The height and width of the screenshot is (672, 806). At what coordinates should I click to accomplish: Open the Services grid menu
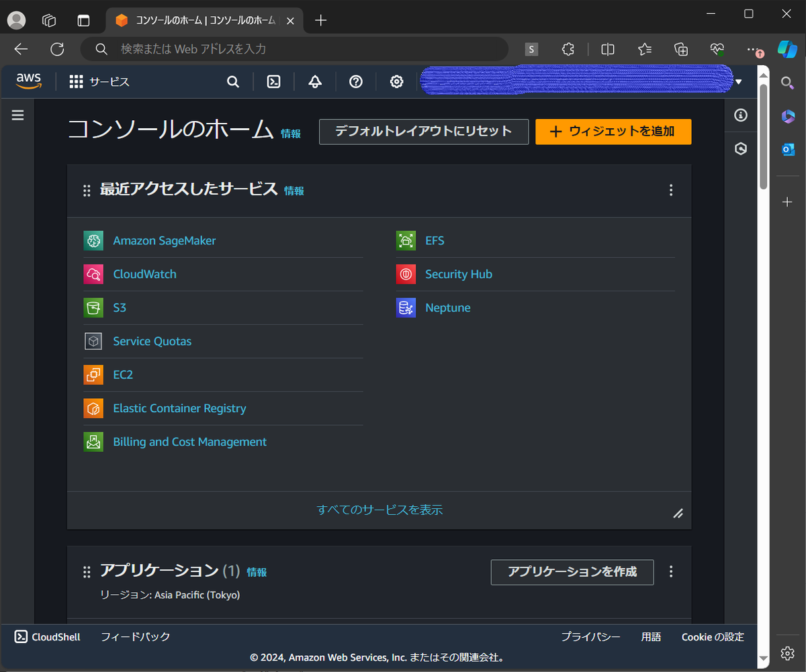tap(77, 82)
